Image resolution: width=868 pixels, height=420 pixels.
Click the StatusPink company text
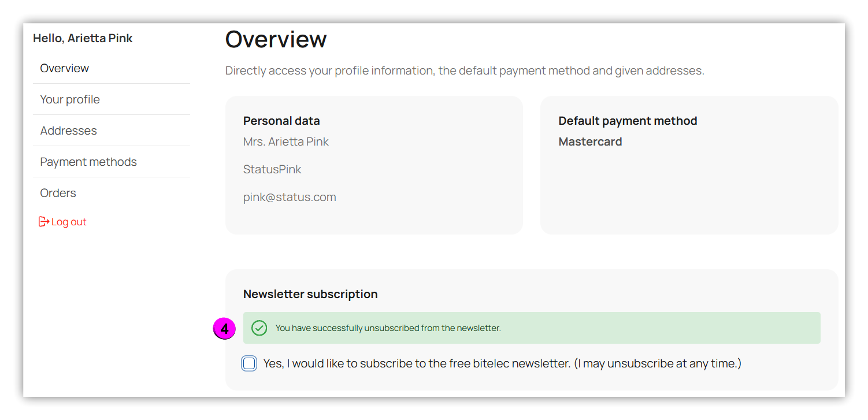[272, 169]
